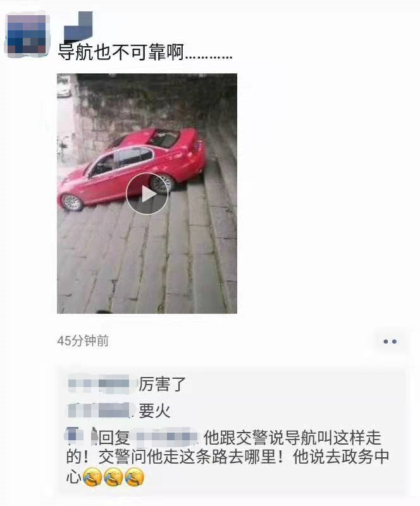Tap the 45分钟前 timestamp
Screen dimensions: 420x506
[83, 341]
